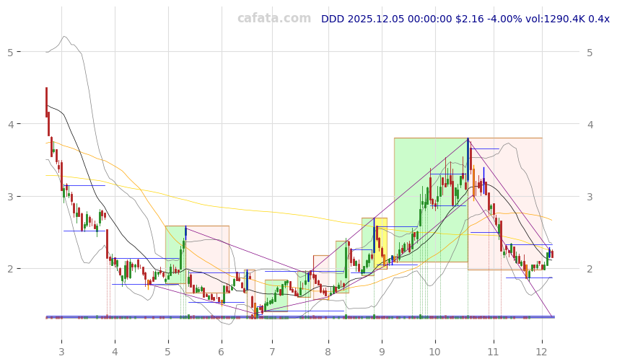Click the x-axis month label 9
The image size is (617, 364).
click(381, 352)
